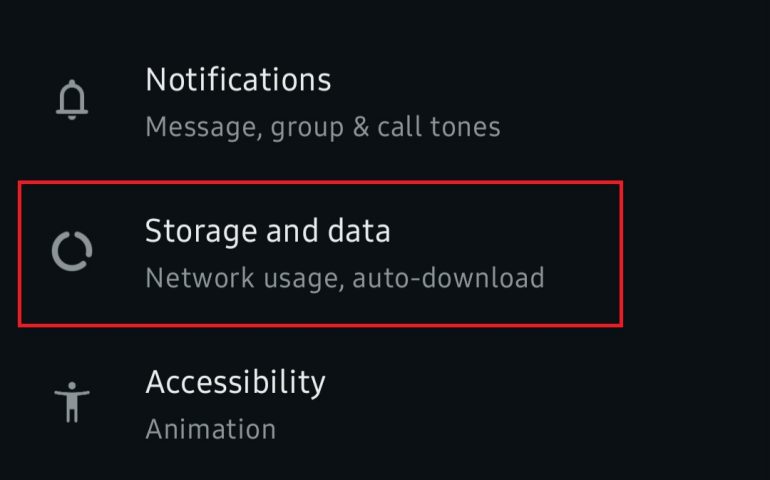The width and height of the screenshot is (770, 480).
Task: Open Notifications settings
Action: click(x=238, y=80)
